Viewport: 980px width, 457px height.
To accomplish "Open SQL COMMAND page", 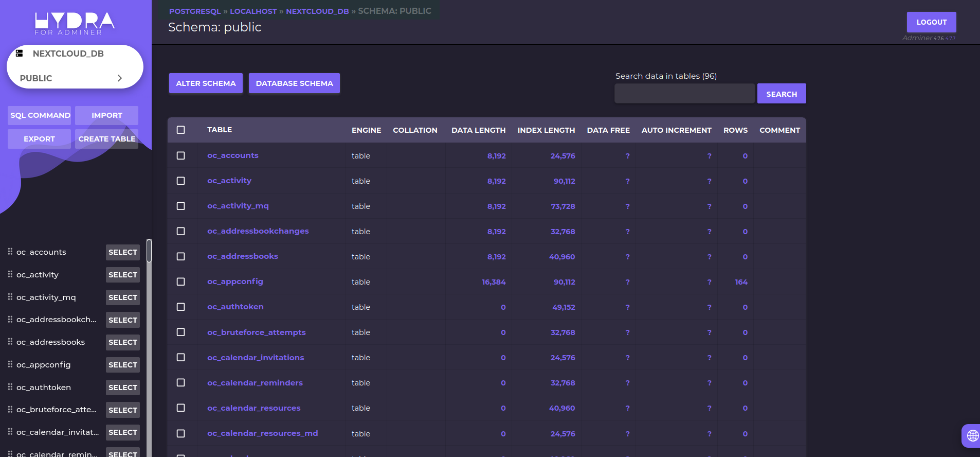I will click(40, 115).
